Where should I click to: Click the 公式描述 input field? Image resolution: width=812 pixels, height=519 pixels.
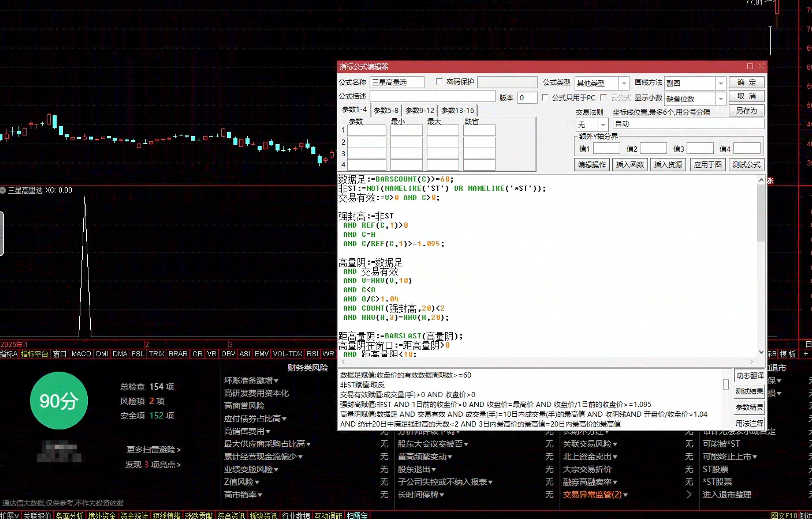click(x=432, y=97)
